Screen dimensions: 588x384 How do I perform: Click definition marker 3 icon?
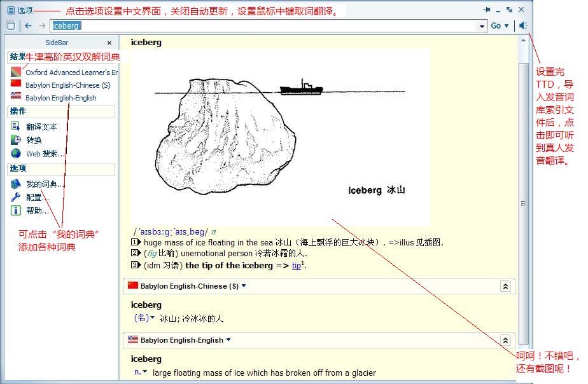(136, 265)
